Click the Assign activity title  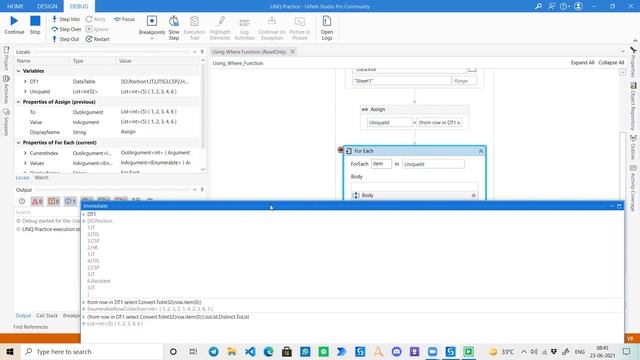[378, 109]
